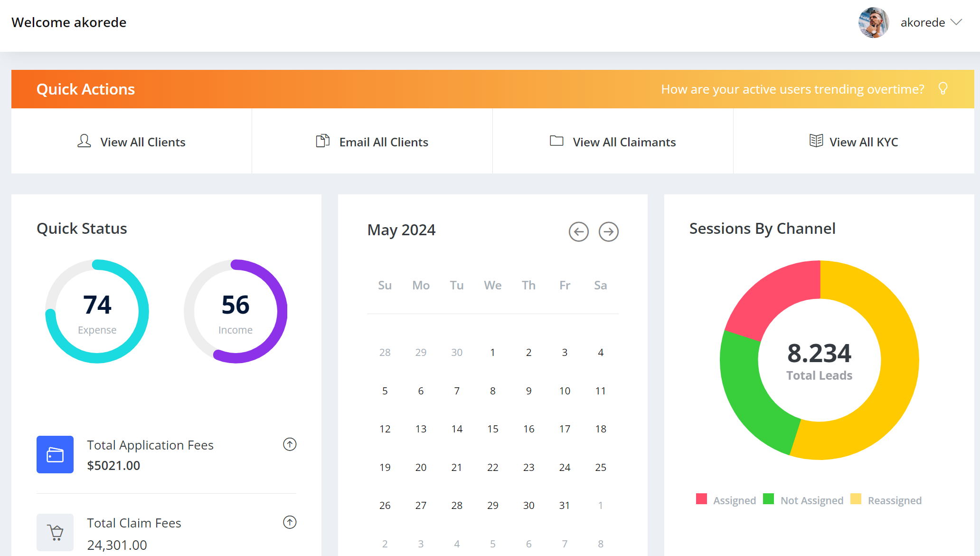The image size is (980, 556).
Task: Click up-arrow beside Total Application Fees
Action: (290, 444)
